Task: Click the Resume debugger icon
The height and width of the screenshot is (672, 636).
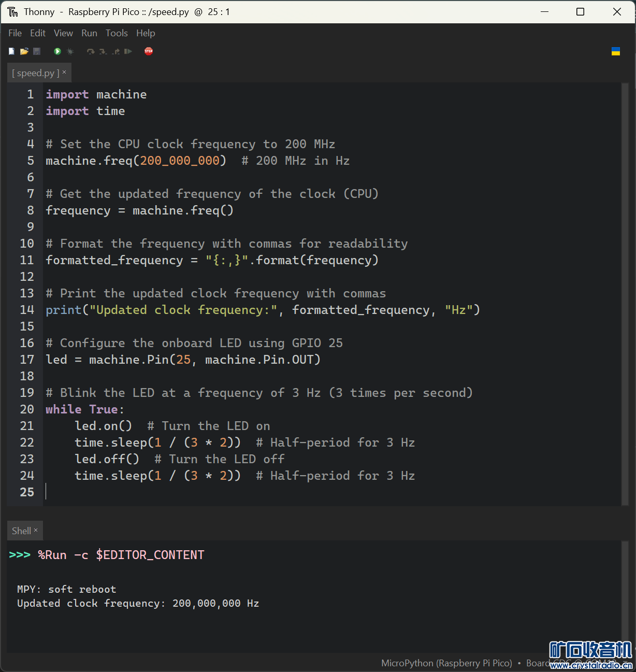Action: pyautogui.click(x=128, y=51)
